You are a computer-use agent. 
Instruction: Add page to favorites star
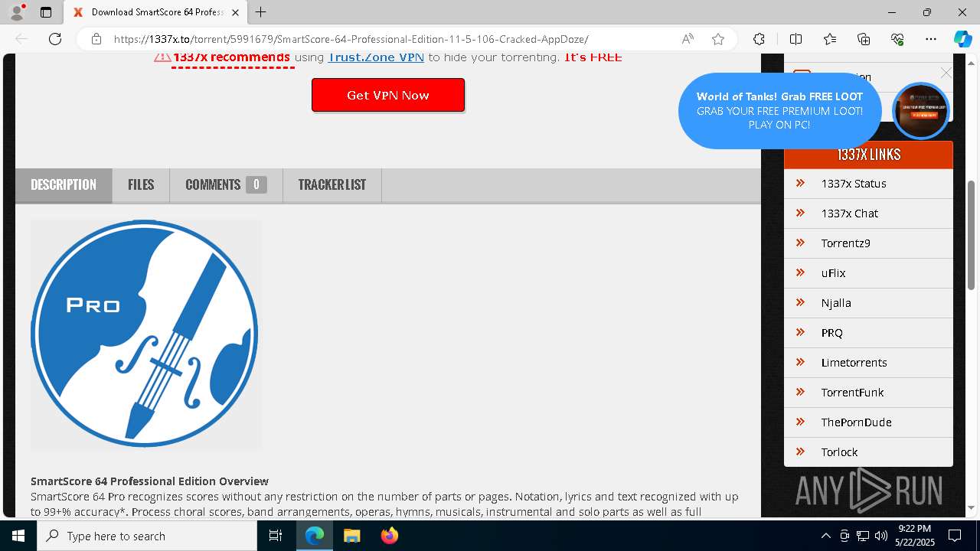point(718,39)
